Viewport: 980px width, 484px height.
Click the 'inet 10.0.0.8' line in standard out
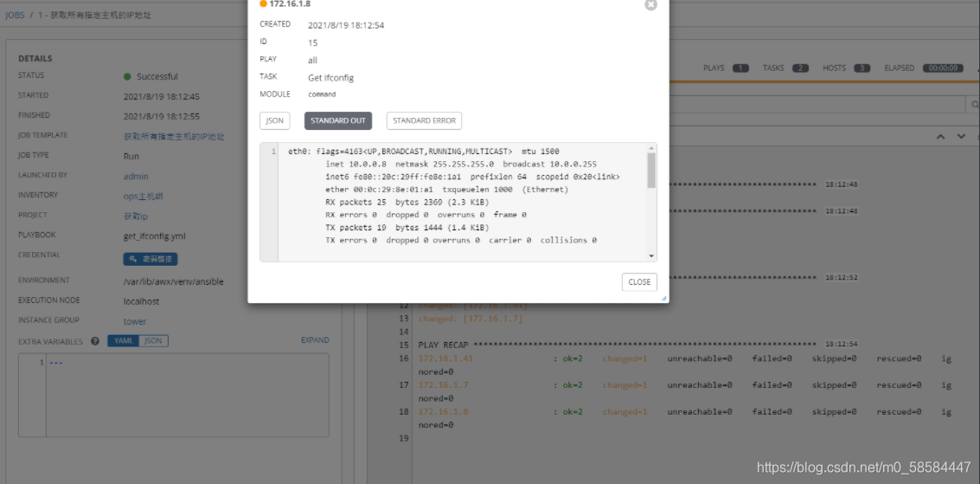coord(461,164)
